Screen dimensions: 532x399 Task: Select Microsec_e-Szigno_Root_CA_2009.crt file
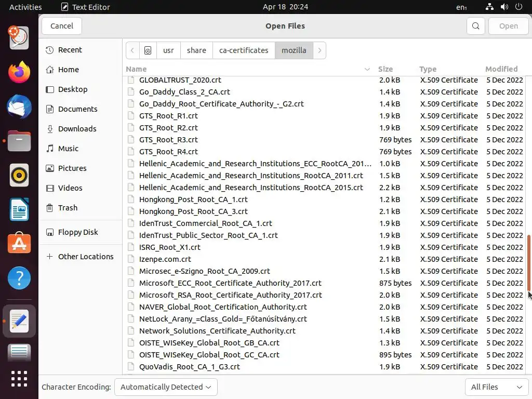(x=325, y=271)
